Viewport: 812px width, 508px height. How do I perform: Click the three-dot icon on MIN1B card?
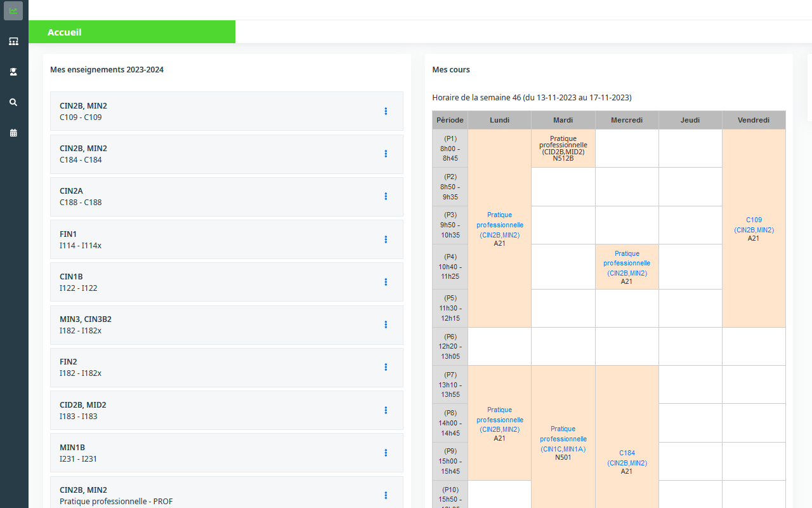(x=386, y=453)
